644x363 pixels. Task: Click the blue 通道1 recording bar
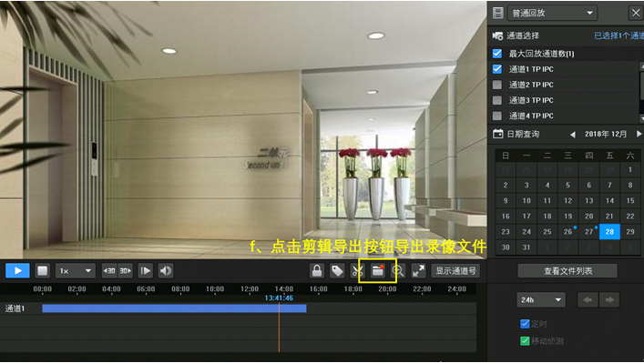tap(174, 308)
